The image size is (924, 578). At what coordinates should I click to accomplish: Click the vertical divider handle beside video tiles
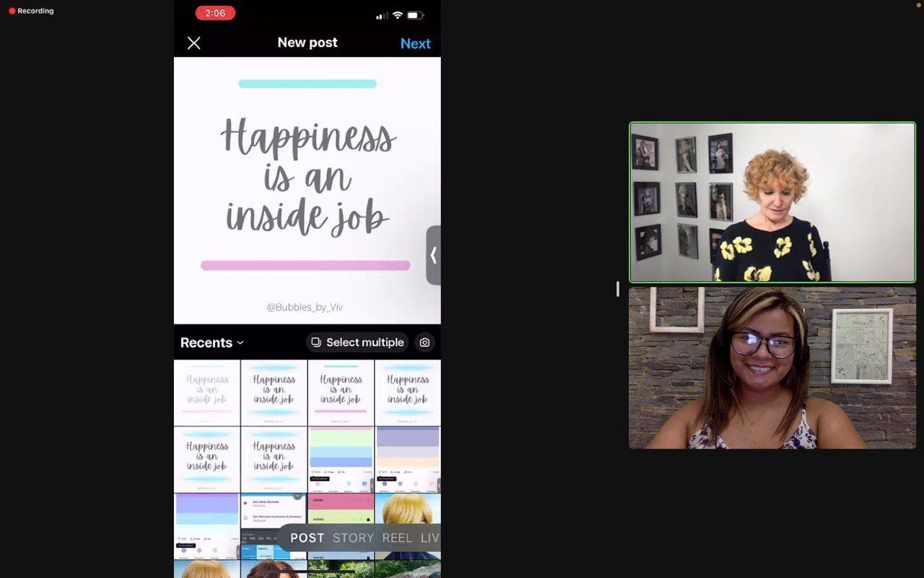tap(618, 289)
